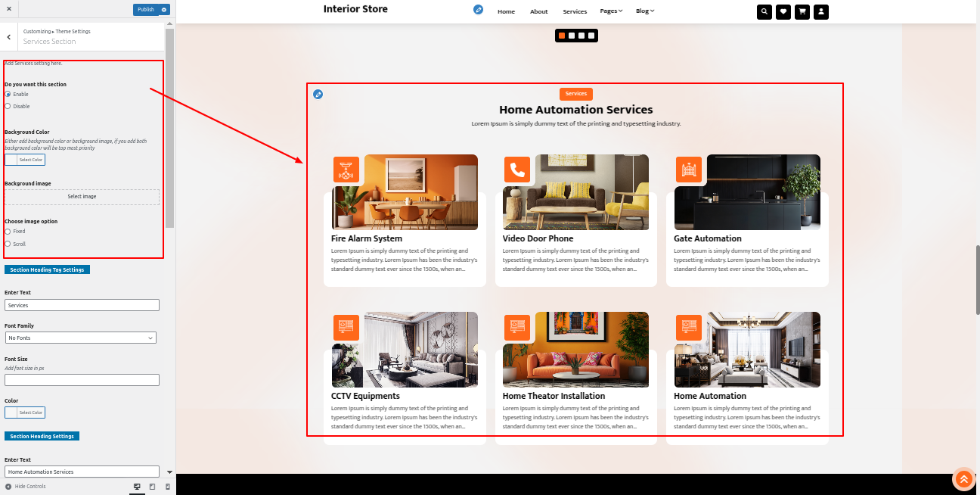Image resolution: width=980 pixels, height=495 pixels.
Task: Expand the Pages menu dropdown
Action: (611, 11)
